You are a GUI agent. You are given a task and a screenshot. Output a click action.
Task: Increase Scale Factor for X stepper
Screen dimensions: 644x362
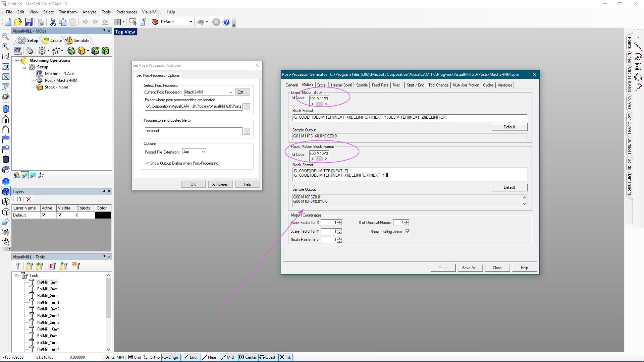(339, 221)
